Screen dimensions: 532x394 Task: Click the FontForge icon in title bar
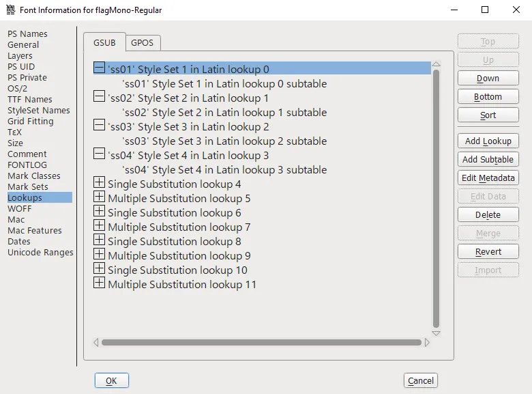[10, 10]
